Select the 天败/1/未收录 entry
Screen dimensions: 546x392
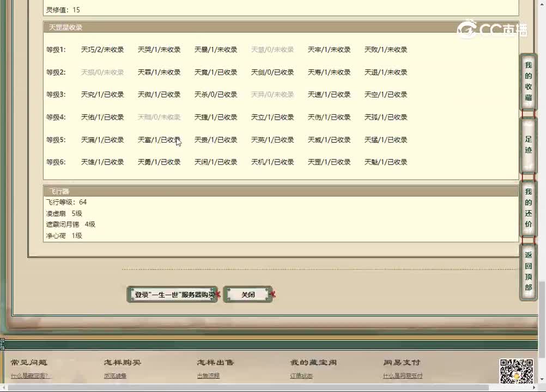pyautogui.click(x=386, y=50)
